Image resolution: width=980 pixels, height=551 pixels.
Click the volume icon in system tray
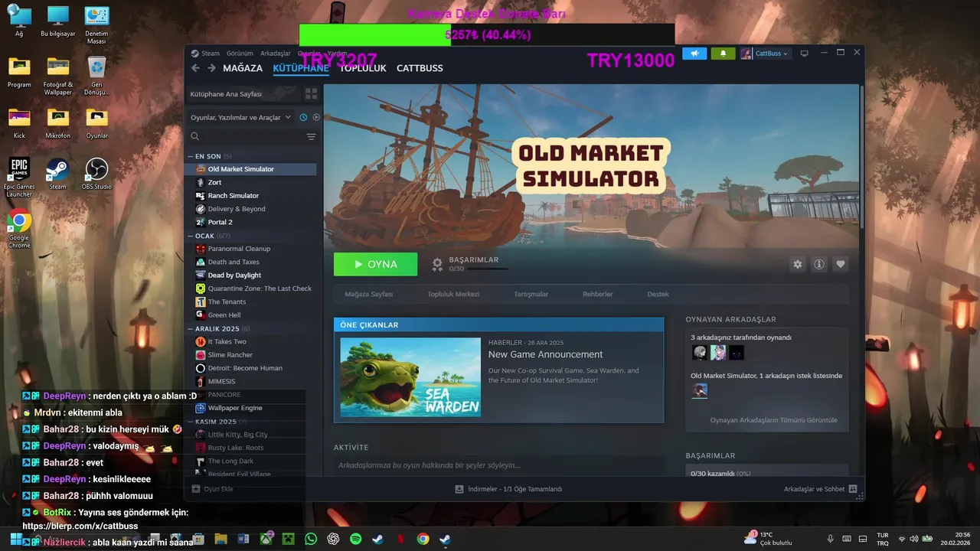(x=913, y=539)
